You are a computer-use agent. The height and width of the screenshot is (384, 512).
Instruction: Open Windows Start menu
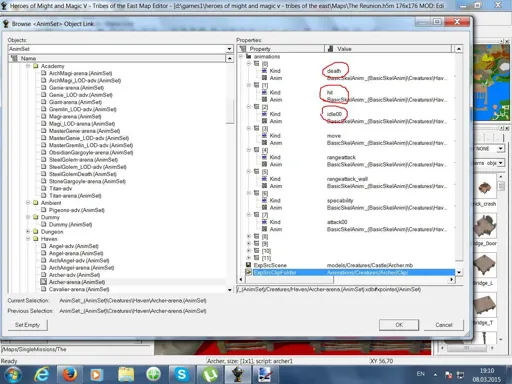(x=13, y=375)
